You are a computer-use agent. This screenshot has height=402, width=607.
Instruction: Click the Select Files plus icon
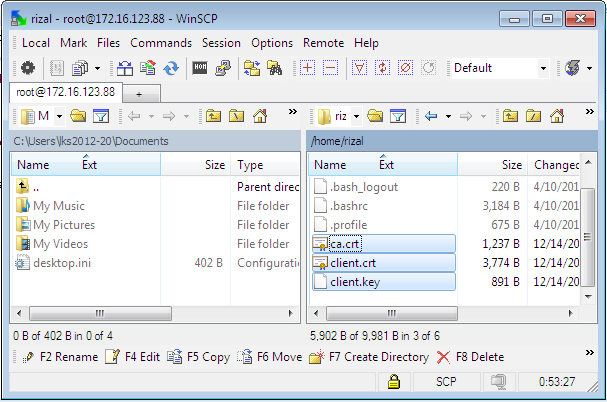307,68
